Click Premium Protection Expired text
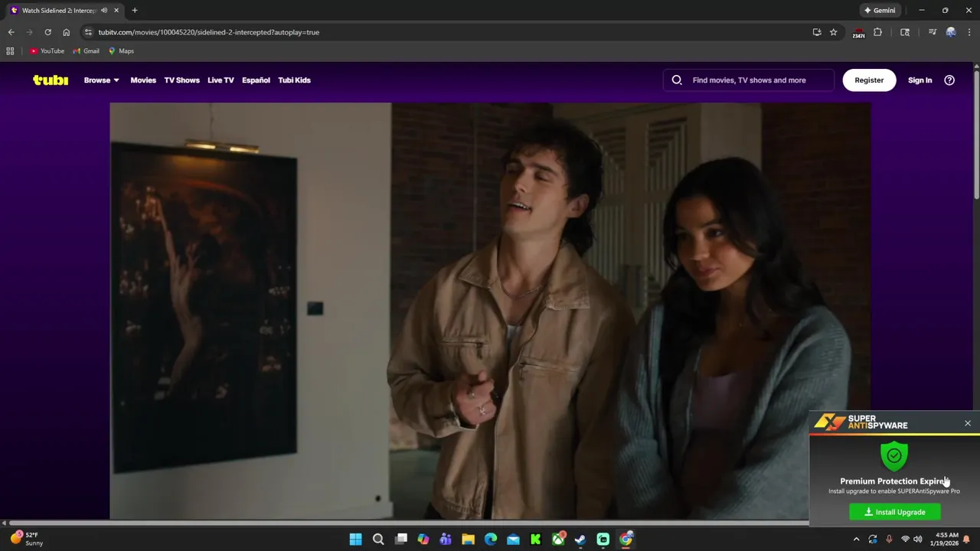This screenshot has height=551, width=980. [895, 481]
